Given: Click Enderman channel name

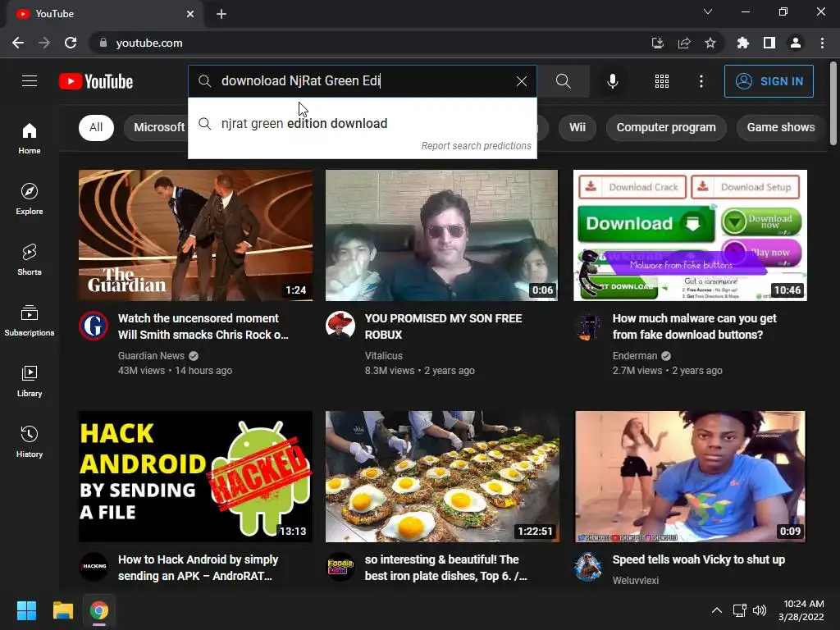Looking at the screenshot, I should coord(635,356).
